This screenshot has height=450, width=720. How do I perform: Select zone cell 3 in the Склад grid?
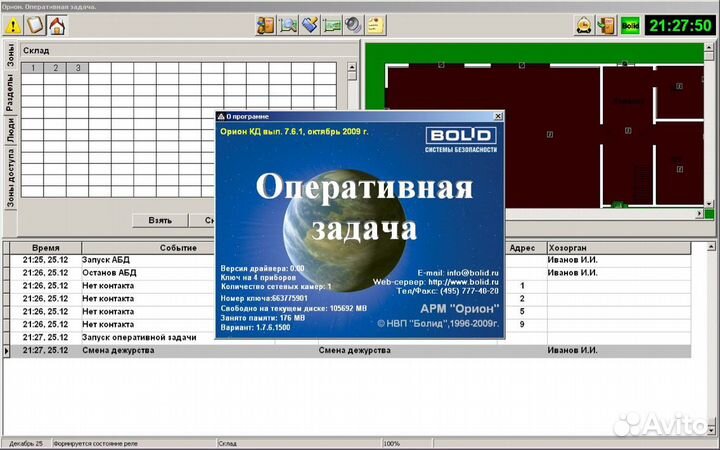78,68
